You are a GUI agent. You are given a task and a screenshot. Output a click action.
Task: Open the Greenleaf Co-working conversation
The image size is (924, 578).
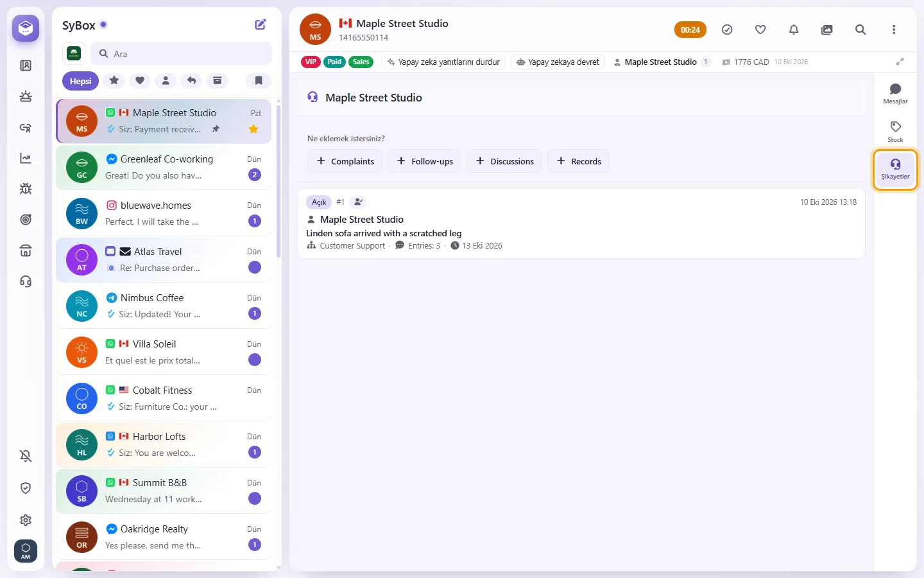pyautogui.click(x=164, y=167)
